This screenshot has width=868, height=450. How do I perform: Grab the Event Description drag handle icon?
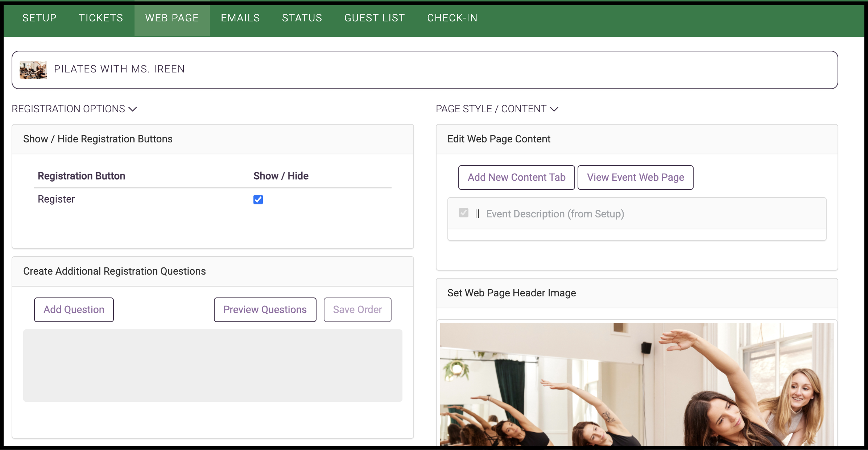[x=477, y=214]
